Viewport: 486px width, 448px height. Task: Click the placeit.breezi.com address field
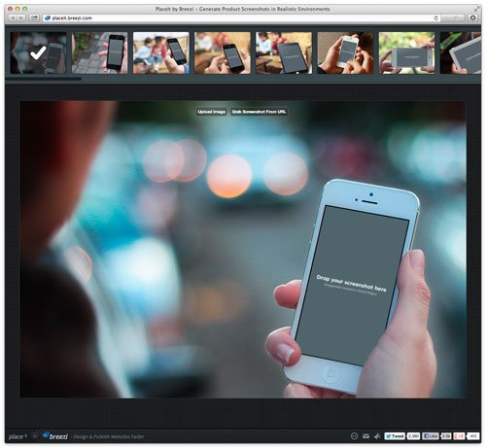[241, 18]
